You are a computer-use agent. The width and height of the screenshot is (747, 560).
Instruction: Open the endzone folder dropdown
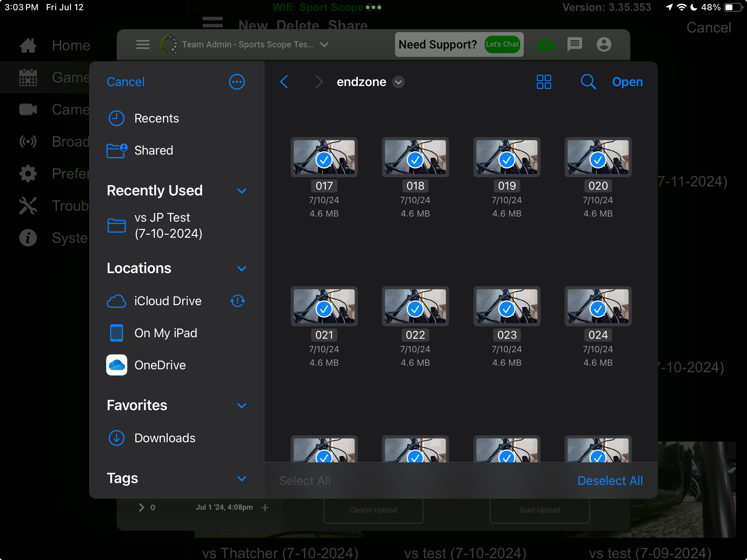[398, 82]
